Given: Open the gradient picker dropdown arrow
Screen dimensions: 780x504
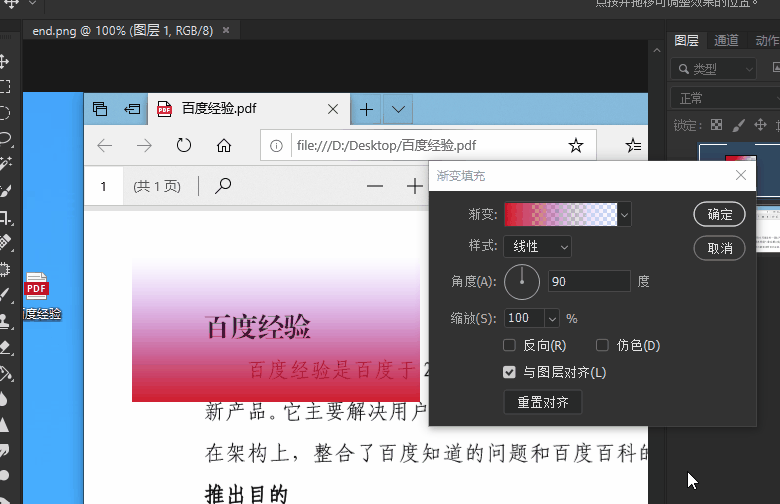Looking at the screenshot, I should point(624,215).
